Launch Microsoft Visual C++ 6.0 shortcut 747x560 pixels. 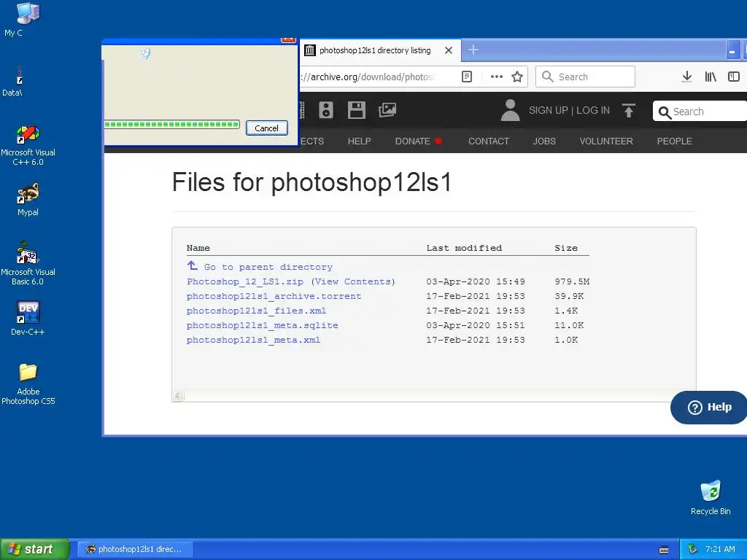[28, 145]
